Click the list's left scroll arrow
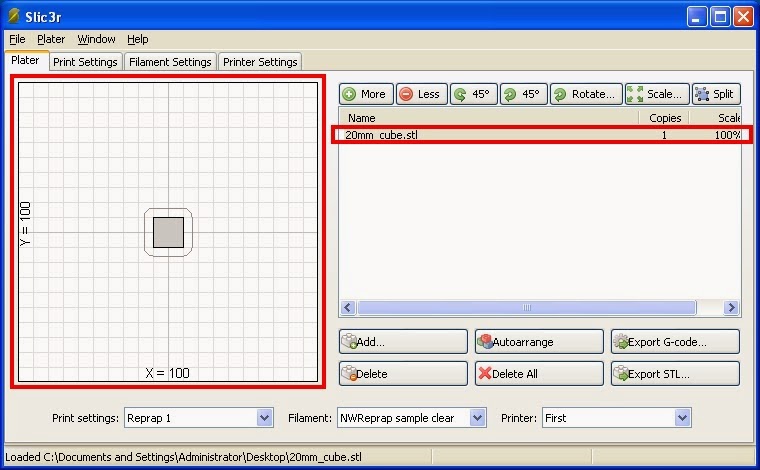The width and height of the screenshot is (760, 470). tap(348, 307)
